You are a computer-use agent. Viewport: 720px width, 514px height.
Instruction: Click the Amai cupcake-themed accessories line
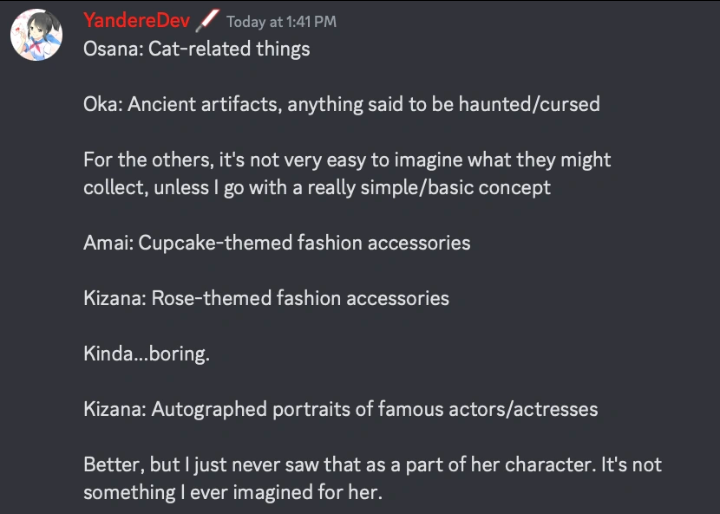pos(277,243)
